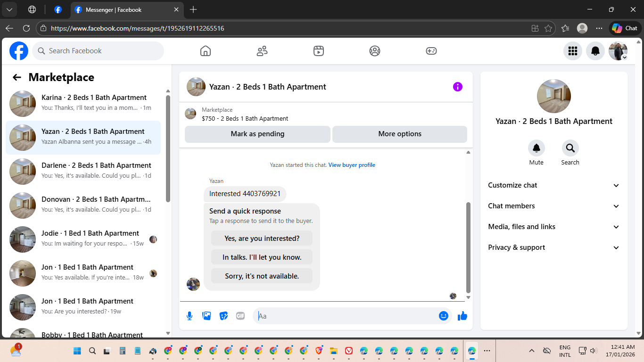Attach a photo with the image icon

206,316
